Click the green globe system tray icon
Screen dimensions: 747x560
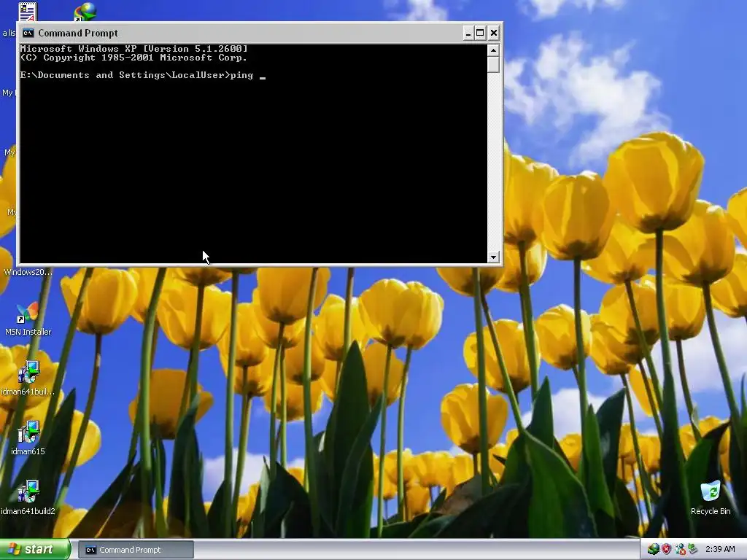653,550
